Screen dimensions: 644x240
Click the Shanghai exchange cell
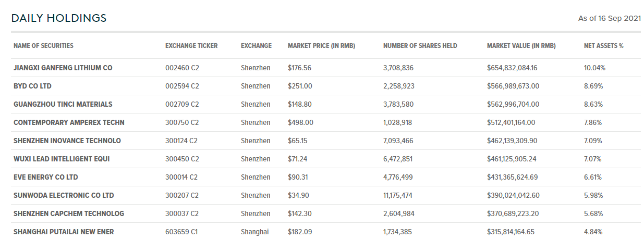click(254, 232)
